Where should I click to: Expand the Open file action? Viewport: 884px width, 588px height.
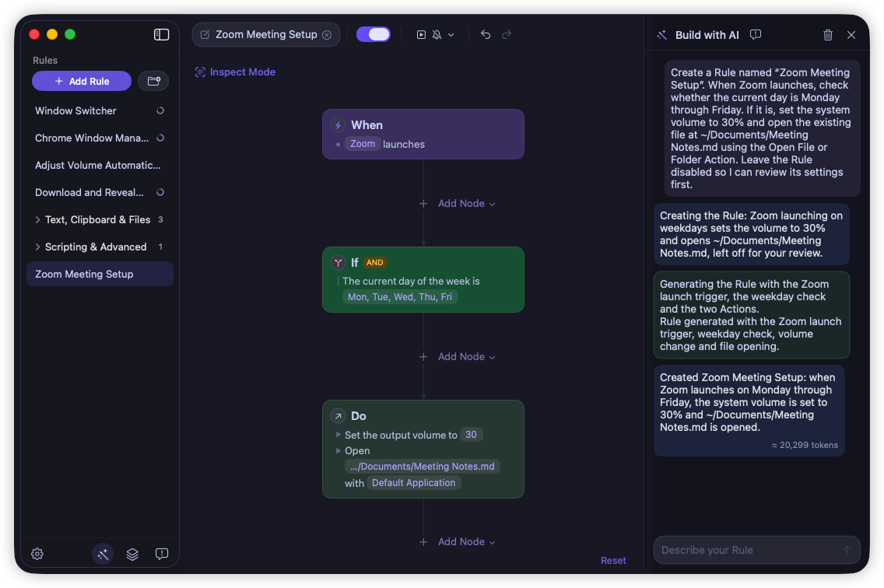(x=339, y=450)
